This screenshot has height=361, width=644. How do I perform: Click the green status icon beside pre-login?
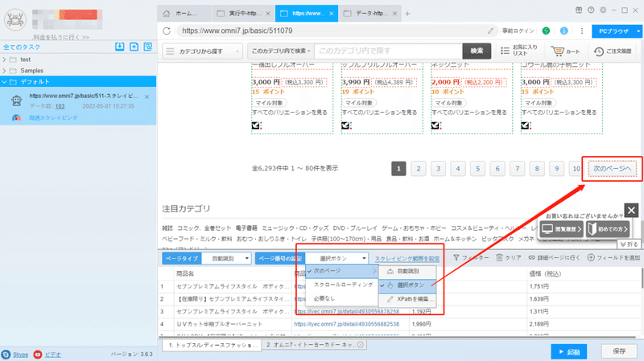click(x=546, y=31)
